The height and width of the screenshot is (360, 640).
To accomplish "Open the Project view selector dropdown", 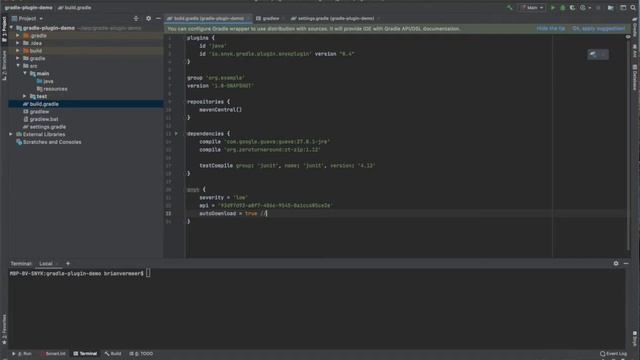I will (27, 18).
